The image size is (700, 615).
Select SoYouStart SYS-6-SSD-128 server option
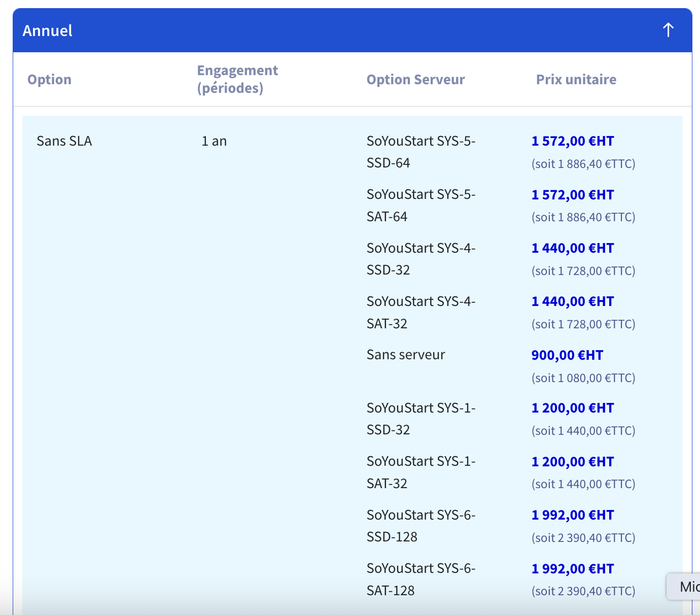421,526
